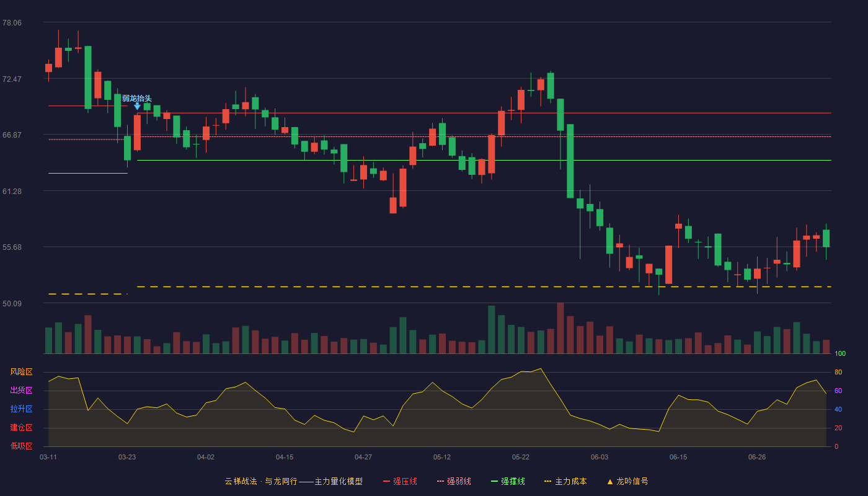Select the 低吸区 zone label
This screenshot has width=868, height=496.
click(21, 446)
